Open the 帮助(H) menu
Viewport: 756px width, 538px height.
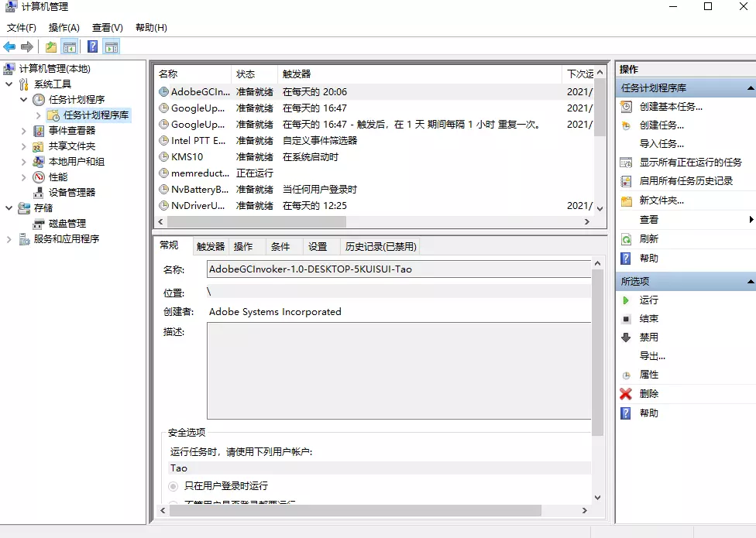tap(151, 27)
